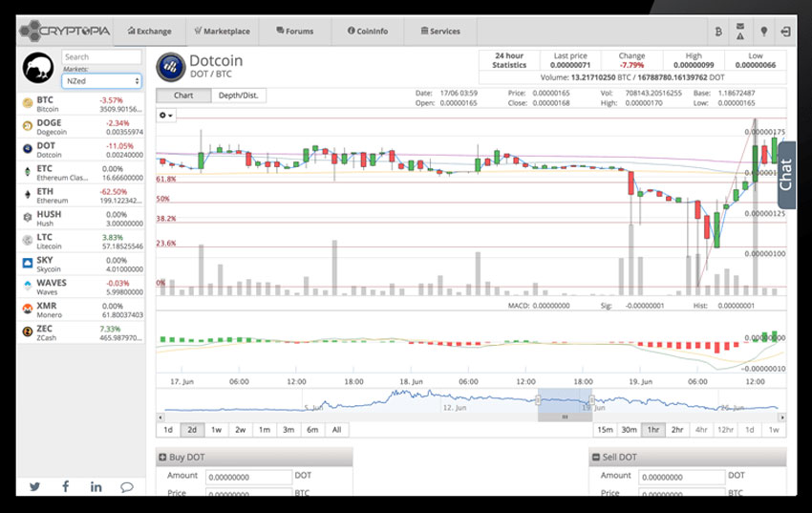
Task: Set chart range to 1m
Action: click(x=265, y=430)
